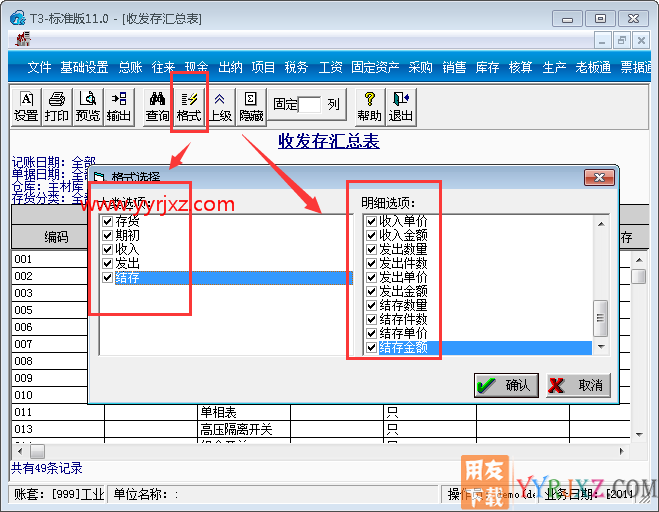Toggle the 收入金额 checkbox
This screenshot has width=659, height=512.
371,235
